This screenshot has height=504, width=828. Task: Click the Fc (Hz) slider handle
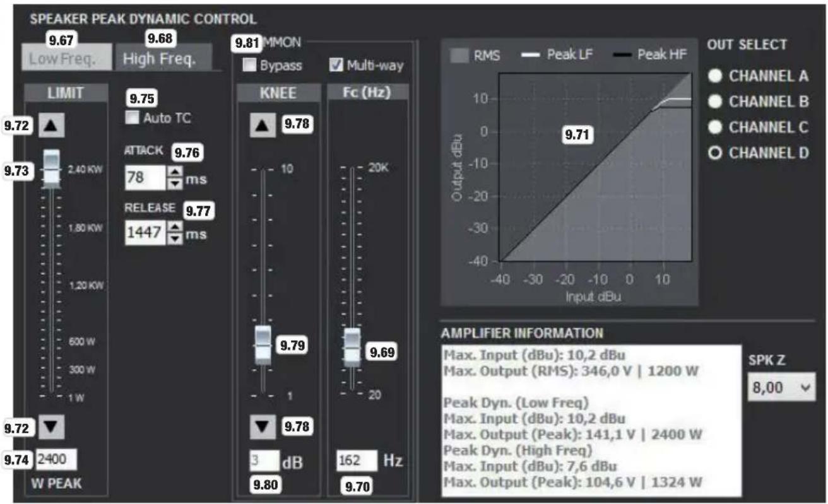coord(352,347)
